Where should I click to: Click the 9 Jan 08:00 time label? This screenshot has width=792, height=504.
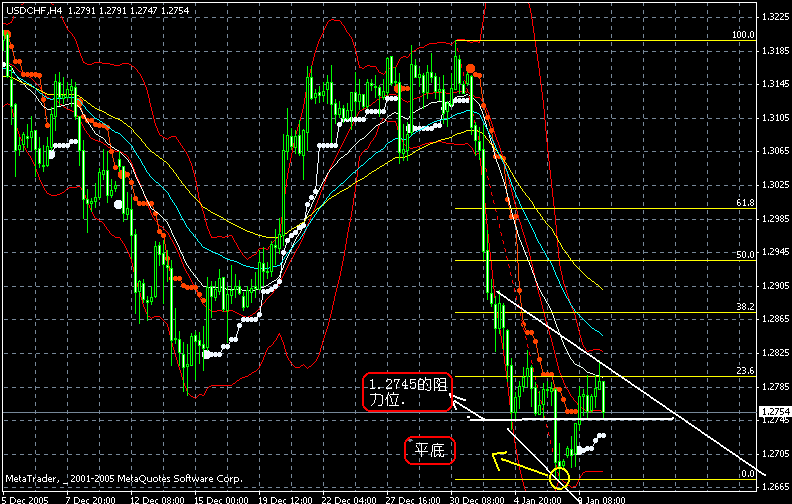point(604,500)
